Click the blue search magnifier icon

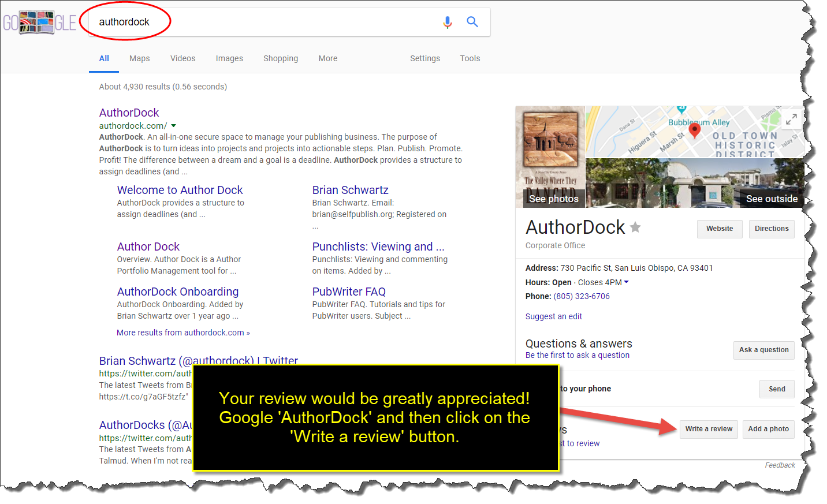coord(472,22)
